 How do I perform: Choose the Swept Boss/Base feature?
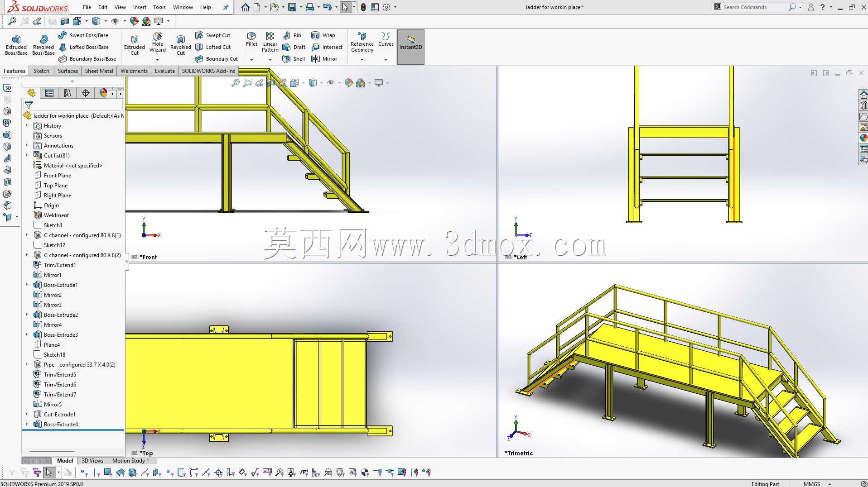(x=83, y=35)
